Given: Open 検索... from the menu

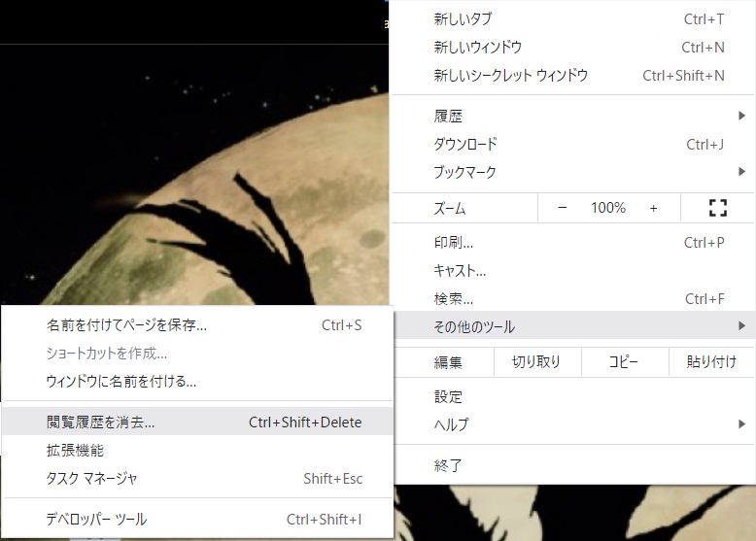Looking at the screenshot, I should [x=571, y=299].
